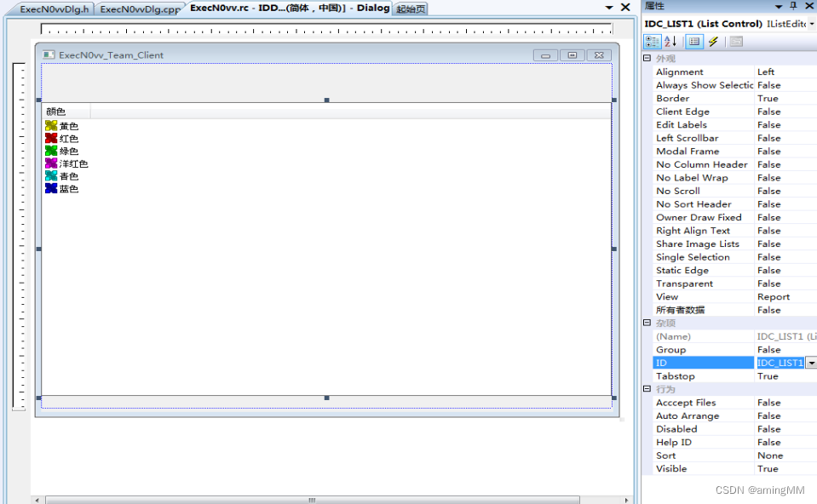Select the Share Image Lists property
The height and width of the screenshot is (504, 817).
click(734, 243)
